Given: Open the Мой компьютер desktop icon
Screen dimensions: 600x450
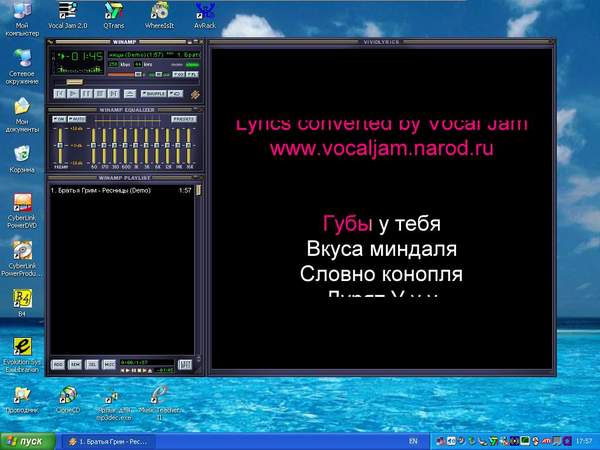Looking at the screenshot, I should [22, 18].
